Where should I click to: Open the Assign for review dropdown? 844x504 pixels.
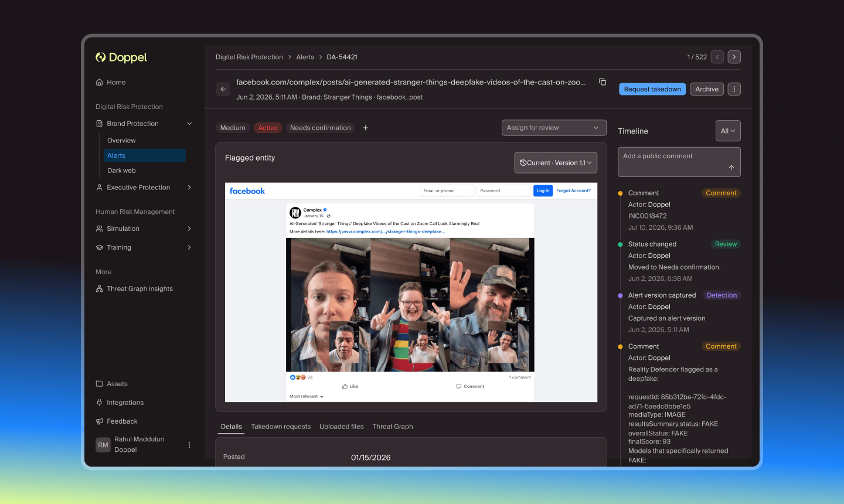point(554,128)
